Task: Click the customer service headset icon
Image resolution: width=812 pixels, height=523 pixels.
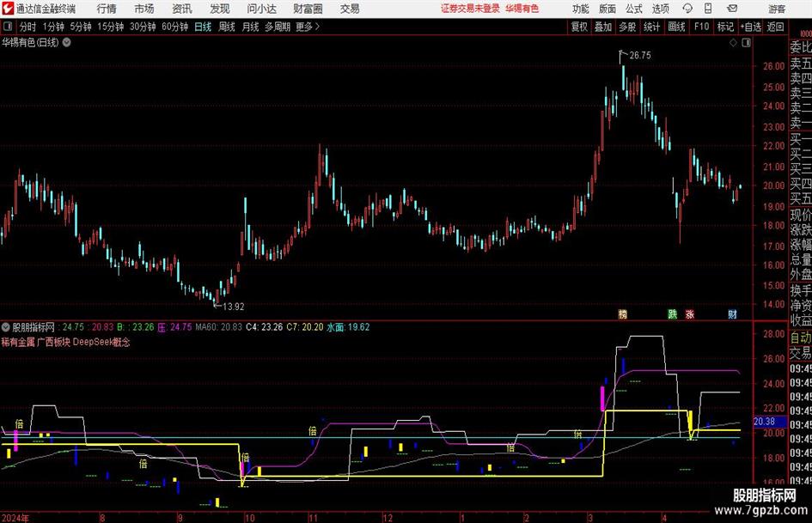Action: point(687,9)
